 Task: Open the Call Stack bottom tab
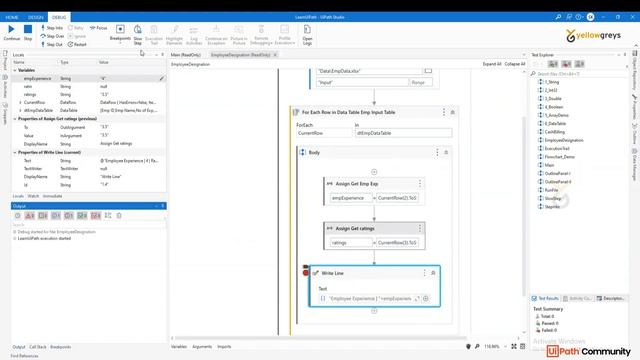38,347
